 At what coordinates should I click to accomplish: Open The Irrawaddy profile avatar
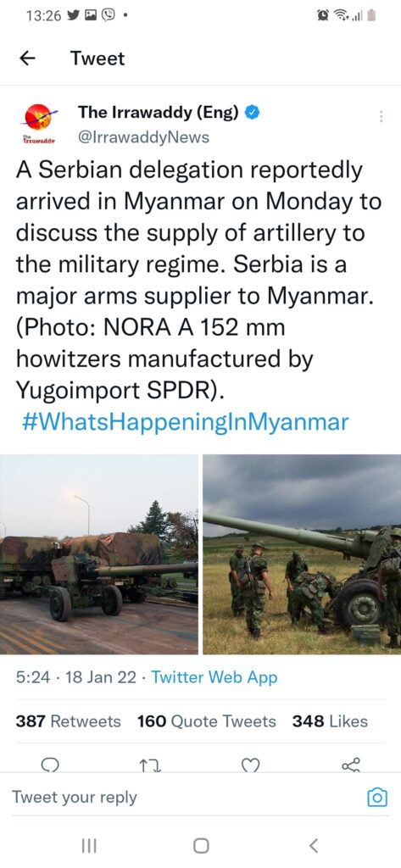coord(39,124)
